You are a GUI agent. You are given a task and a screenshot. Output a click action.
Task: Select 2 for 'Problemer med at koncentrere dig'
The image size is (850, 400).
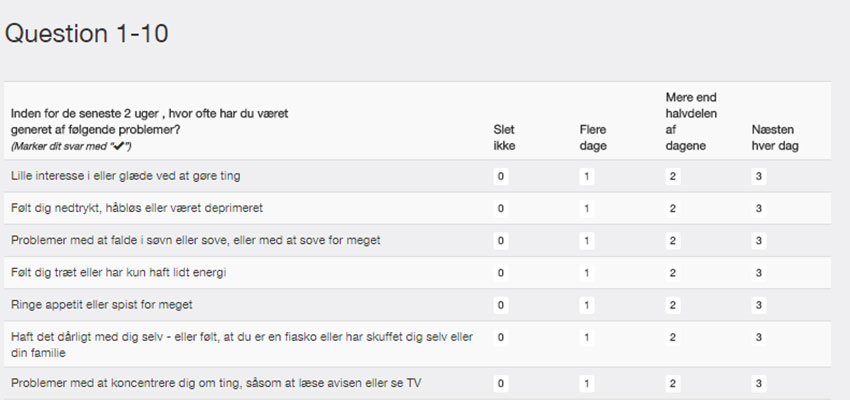click(673, 384)
